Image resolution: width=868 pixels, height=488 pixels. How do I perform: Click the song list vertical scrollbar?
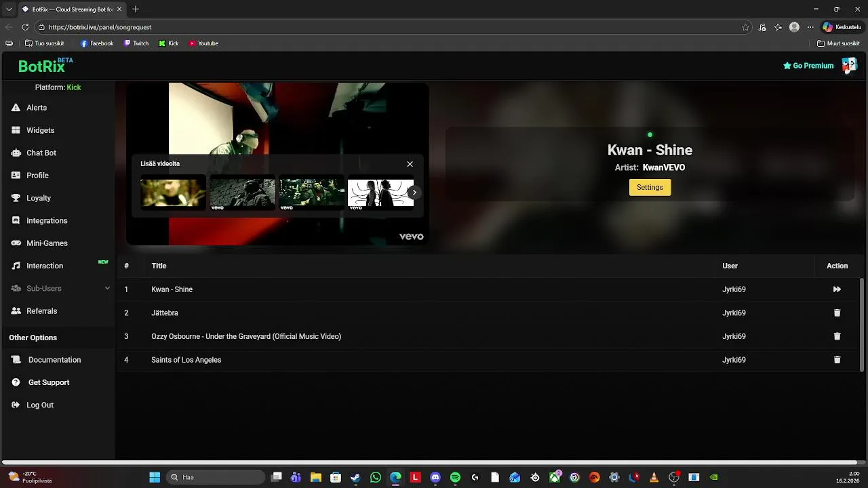[862, 325]
